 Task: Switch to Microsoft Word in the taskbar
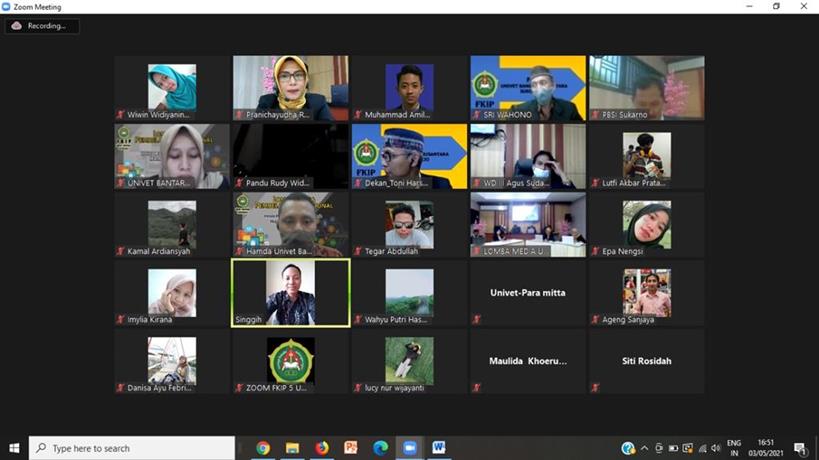[438, 448]
